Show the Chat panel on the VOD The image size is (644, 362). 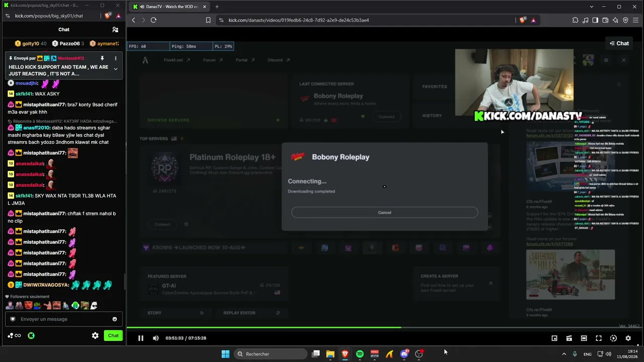(x=619, y=43)
